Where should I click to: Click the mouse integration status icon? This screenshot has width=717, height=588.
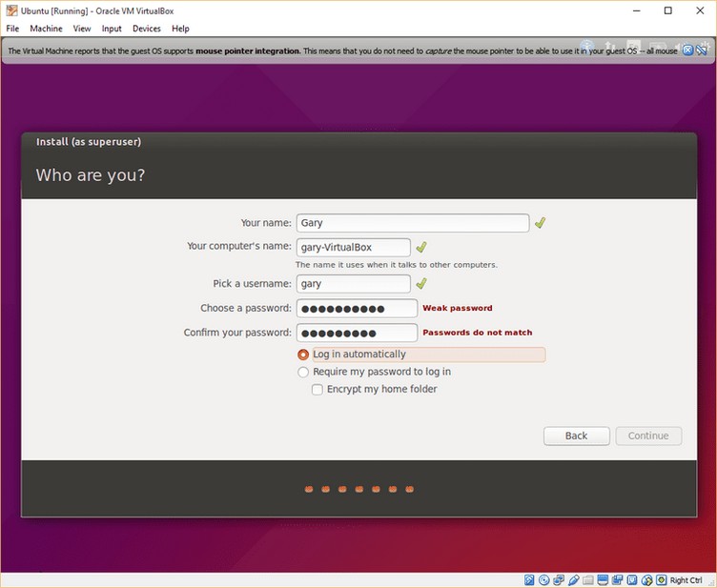point(647,579)
